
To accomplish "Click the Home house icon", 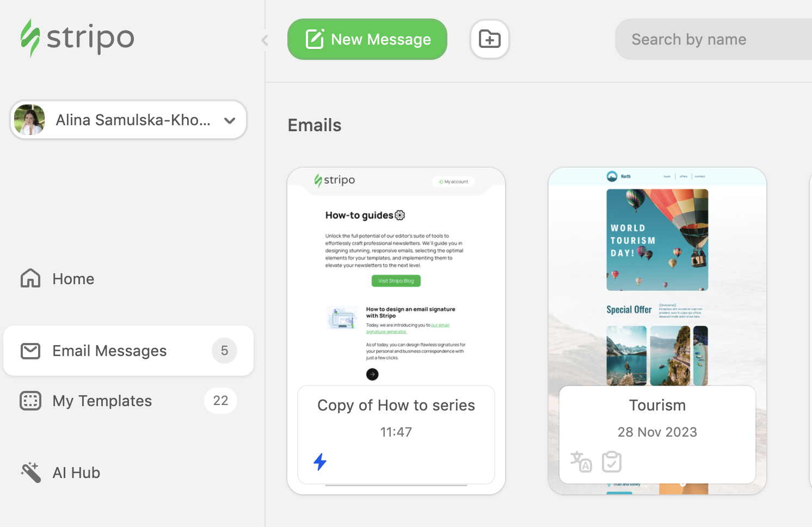I will tap(30, 278).
